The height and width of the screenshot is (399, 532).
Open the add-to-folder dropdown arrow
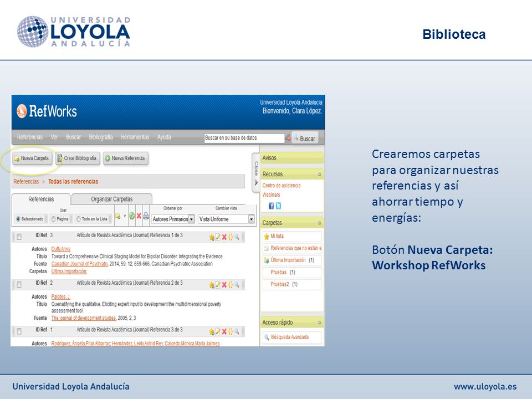(125, 216)
